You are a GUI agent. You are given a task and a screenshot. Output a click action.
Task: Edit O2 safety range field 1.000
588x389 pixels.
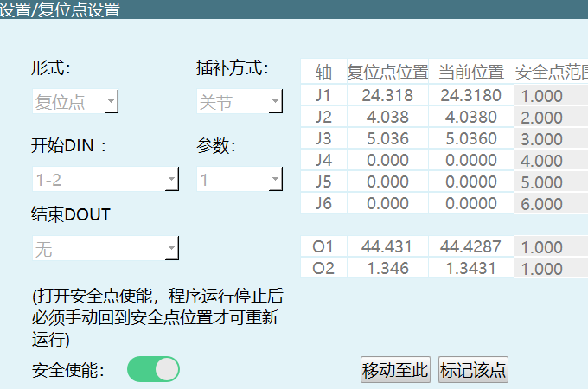point(551,268)
